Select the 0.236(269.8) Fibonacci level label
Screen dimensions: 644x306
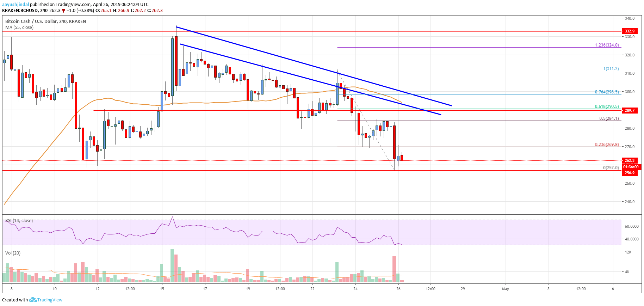tap(607, 145)
